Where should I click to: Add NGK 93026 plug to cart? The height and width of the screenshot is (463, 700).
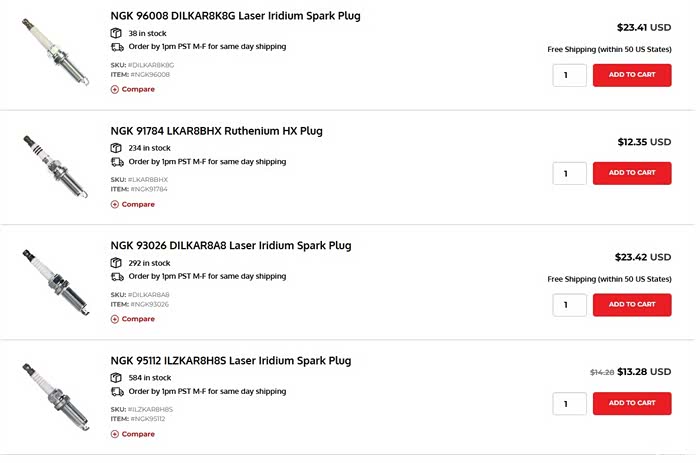(x=632, y=305)
